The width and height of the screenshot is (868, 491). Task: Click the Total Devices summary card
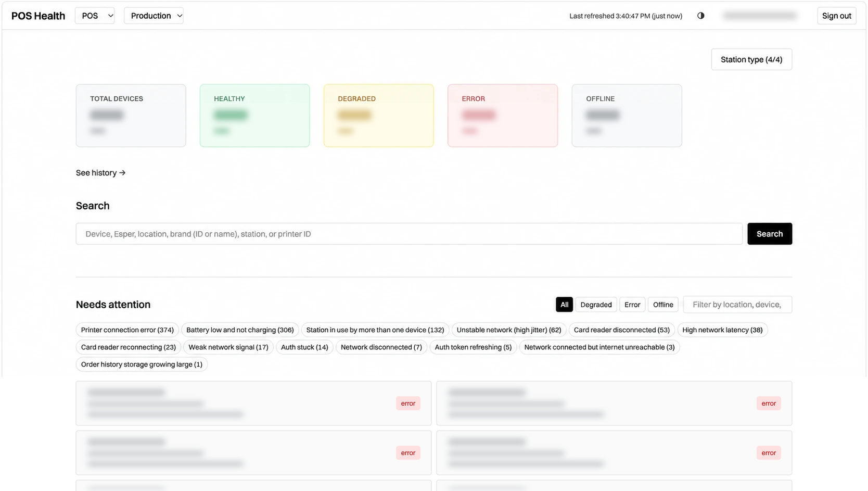[131, 116]
